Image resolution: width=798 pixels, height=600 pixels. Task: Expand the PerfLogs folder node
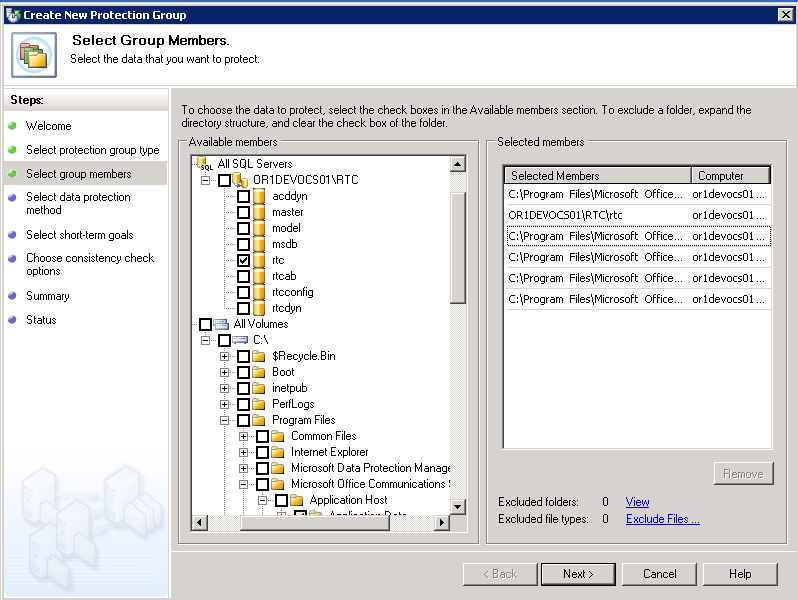pyautogui.click(x=224, y=405)
